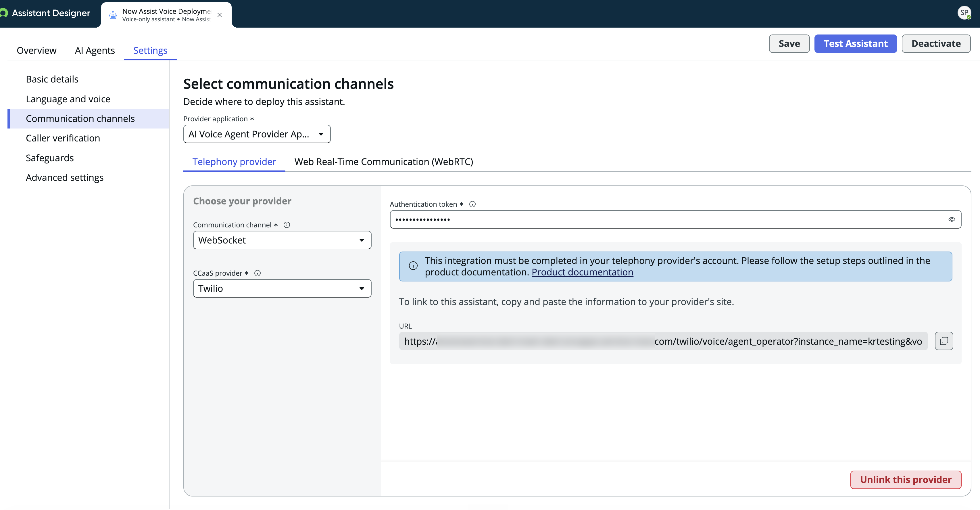The height and width of the screenshot is (510, 980).
Task: Click the info icon in the blue banner
Action: point(413,266)
